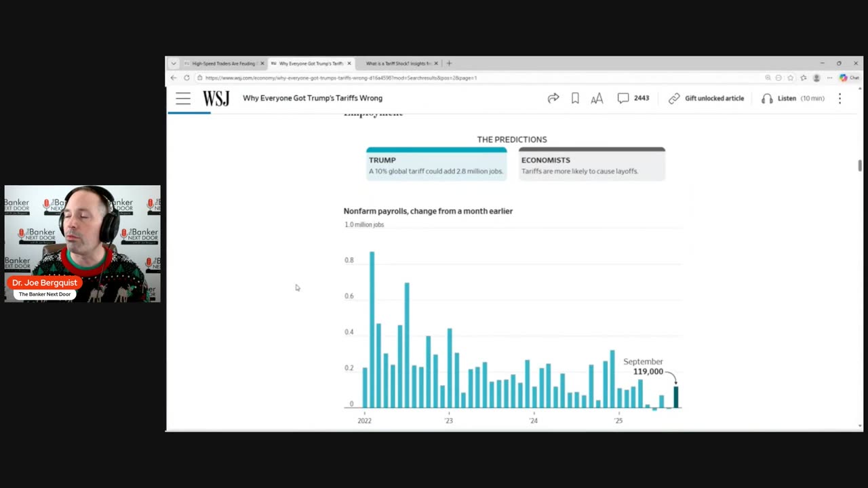Click the 1.0 million jobs label
Image resolution: width=868 pixels, height=488 pixels.
[x=364, y=224]
